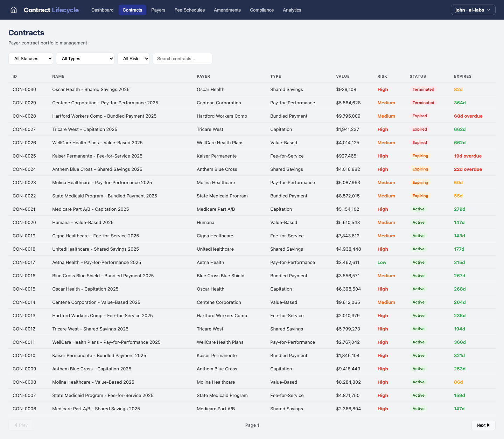
Task: View the Compliance section
Action: [x=261, y=10]
